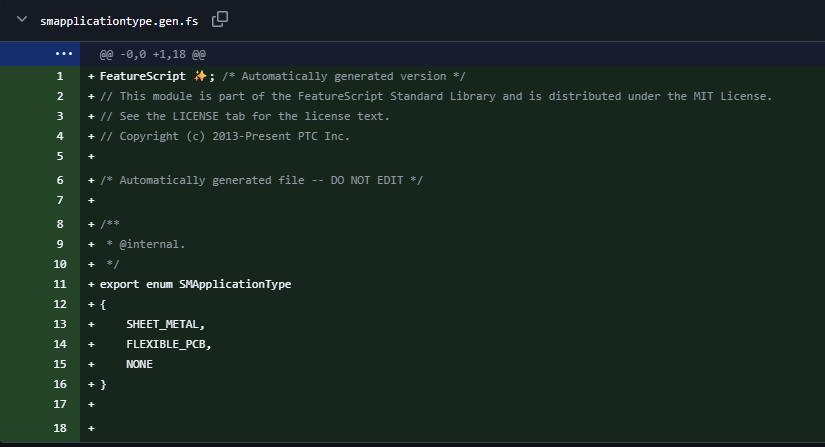Click the '*/' comment closer on line 10
This screenshot has height=447, width=825.
click(113, 264)
